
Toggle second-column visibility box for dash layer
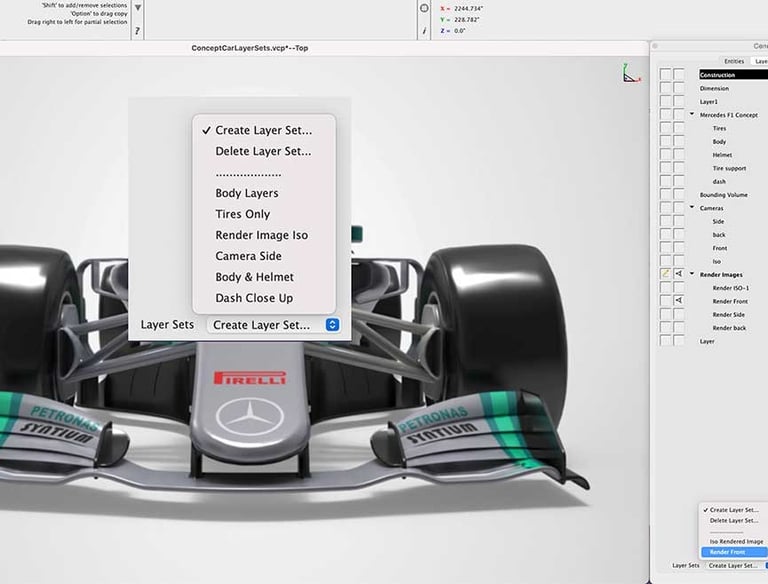point(679,181)
